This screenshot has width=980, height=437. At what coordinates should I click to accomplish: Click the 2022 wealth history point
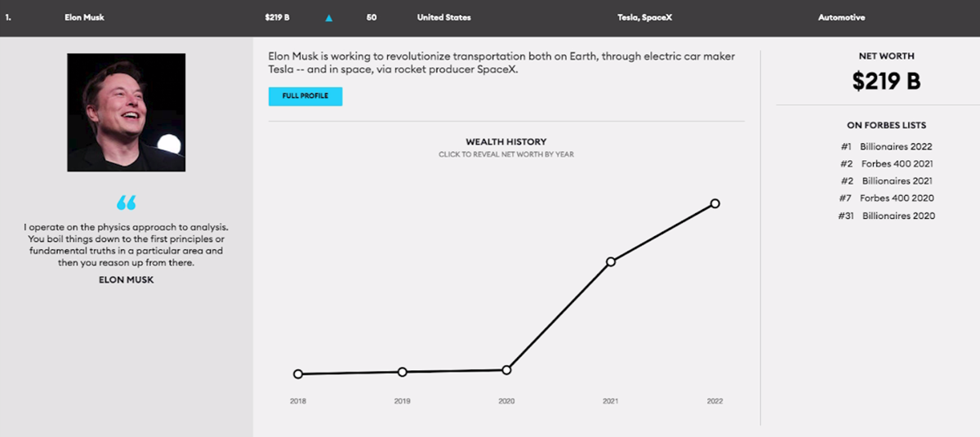pyautogui.click(x=715, y=203)
